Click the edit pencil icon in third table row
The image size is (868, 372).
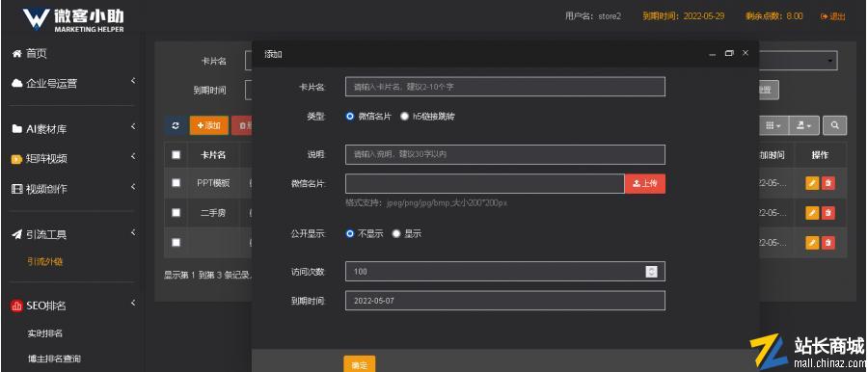tap(812, 243)
